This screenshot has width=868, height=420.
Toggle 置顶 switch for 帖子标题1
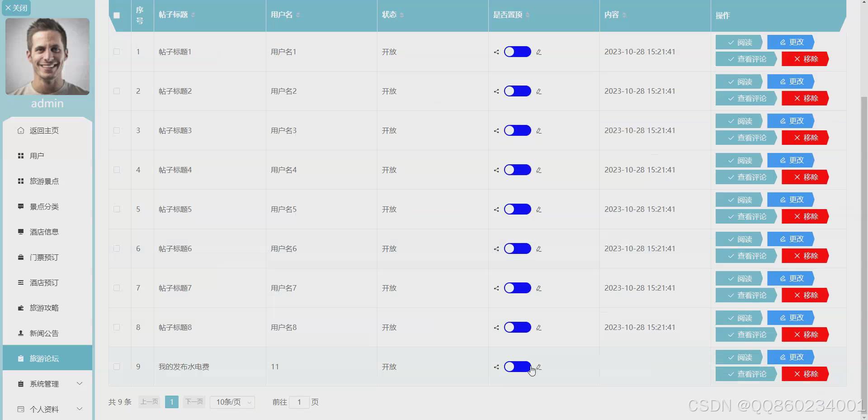point(517,52)
